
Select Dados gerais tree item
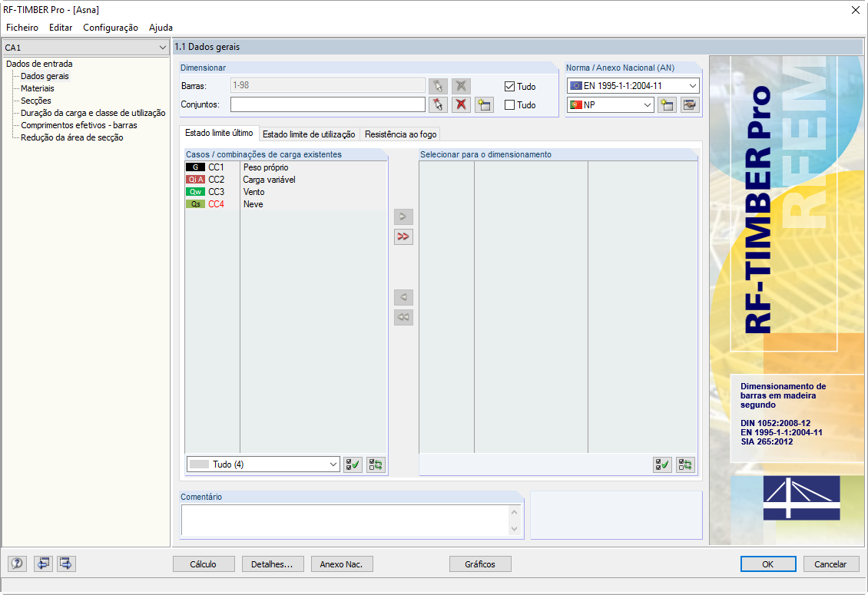click(x=45, y=76)
